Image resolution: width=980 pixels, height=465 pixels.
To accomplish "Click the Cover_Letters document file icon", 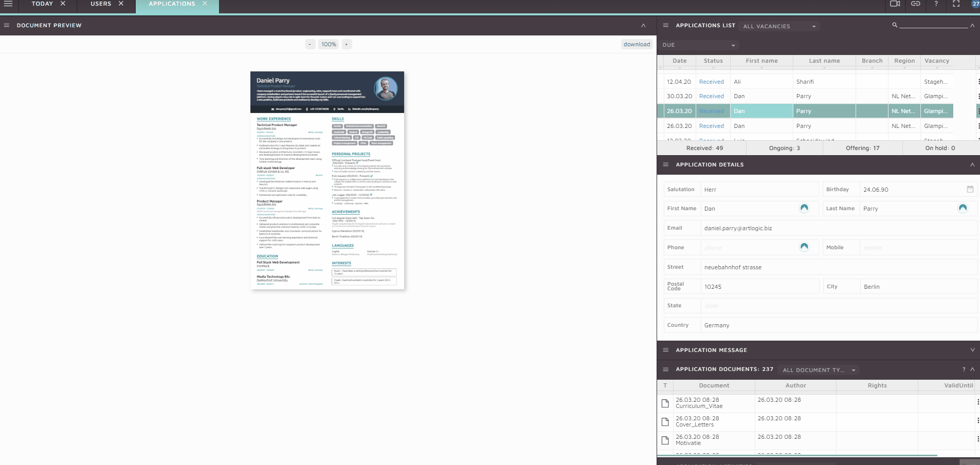I will (x=665, y=422).
